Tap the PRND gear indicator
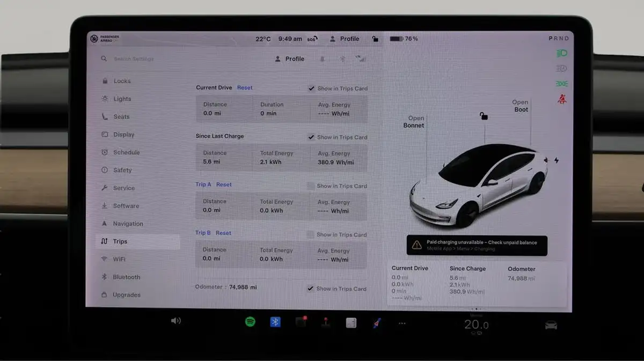644x361 pixels. coord(559,39)
